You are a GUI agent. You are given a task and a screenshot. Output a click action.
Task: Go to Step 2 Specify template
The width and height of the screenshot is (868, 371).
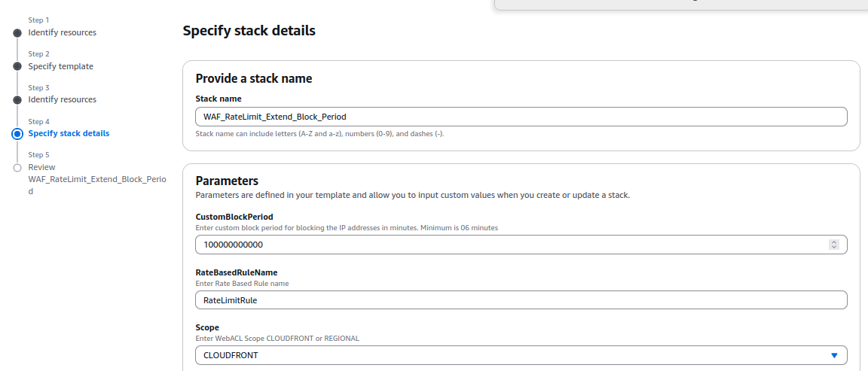[61, 66]
